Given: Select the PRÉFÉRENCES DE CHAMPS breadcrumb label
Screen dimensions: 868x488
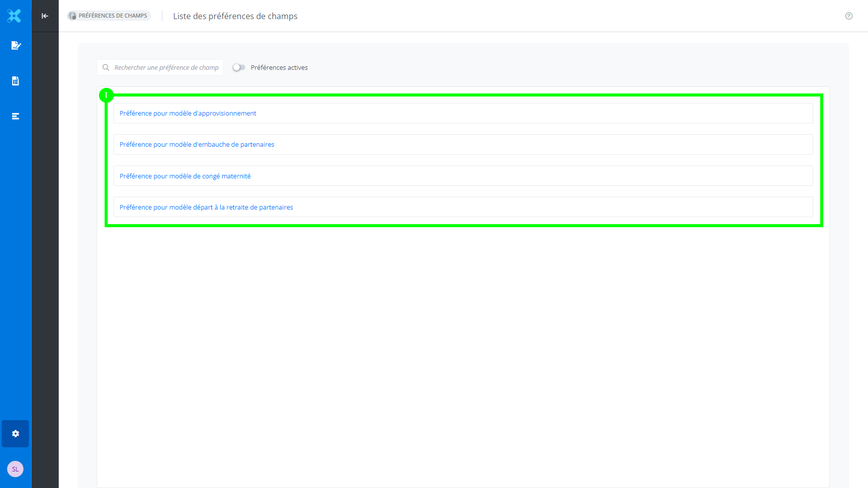Looking at the screenshot, I should (x=113, y=16).
